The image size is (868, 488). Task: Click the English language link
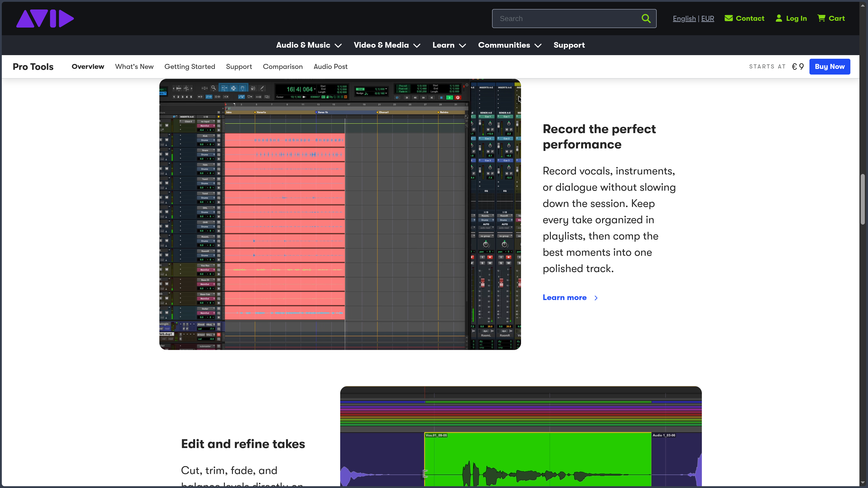684,19
